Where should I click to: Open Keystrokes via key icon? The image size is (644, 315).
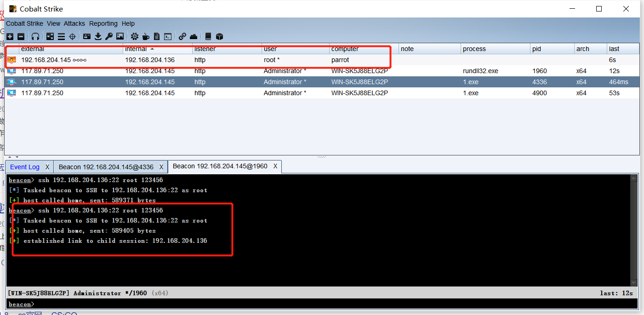coord(109,36)
